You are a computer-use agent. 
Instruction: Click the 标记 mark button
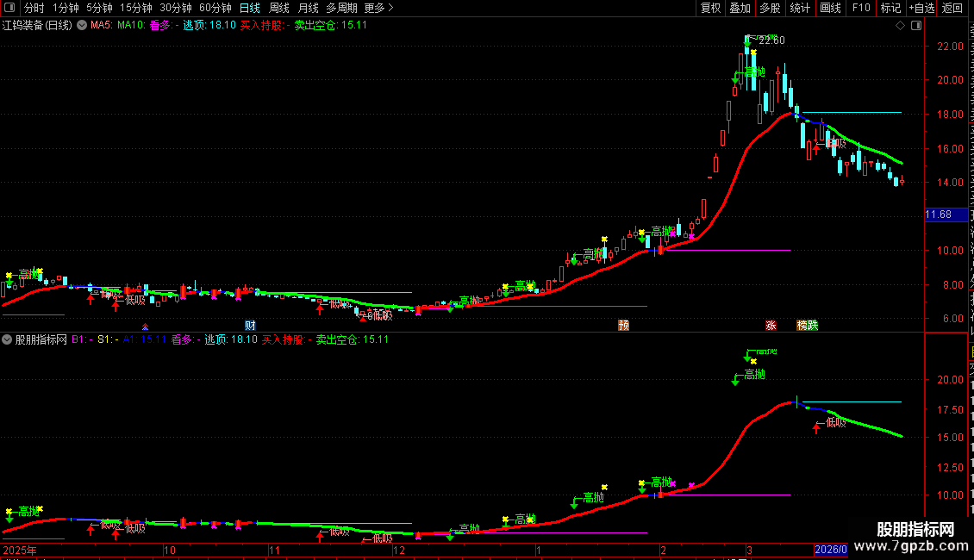coord(890,8)
